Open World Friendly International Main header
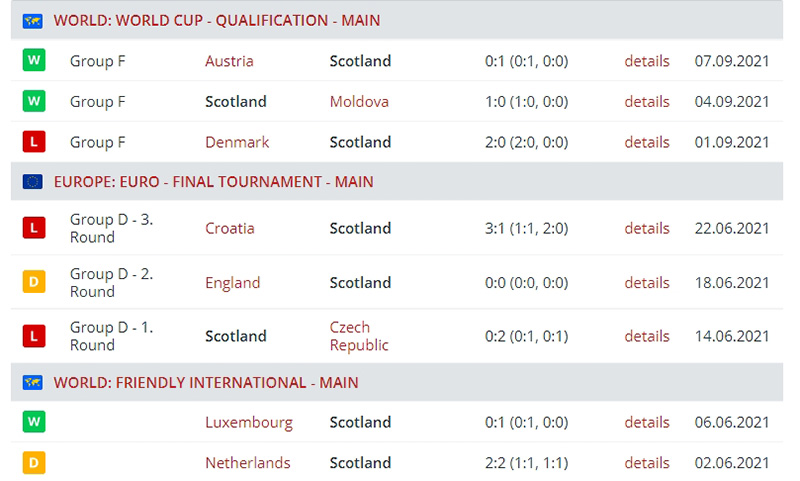 (x=206, y=383)
